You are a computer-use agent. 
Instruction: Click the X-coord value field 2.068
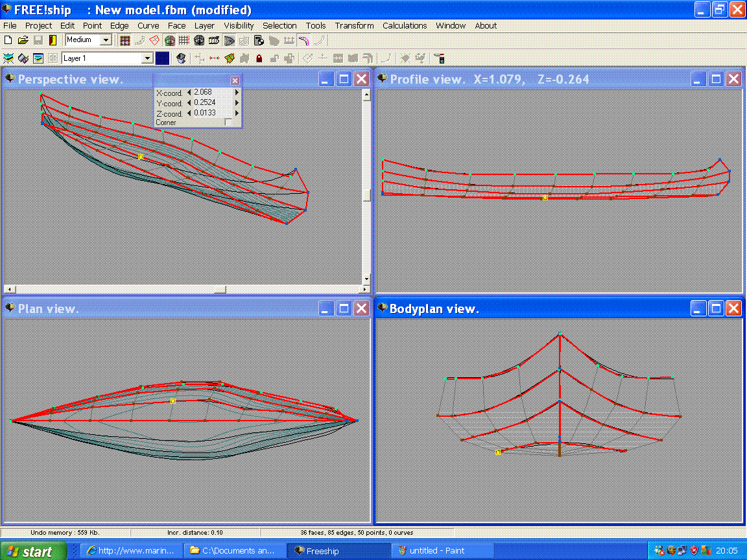click(x=213, y=93)
